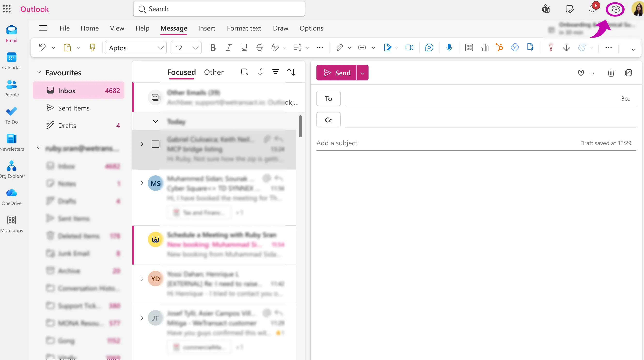Screen dimensions: 644x360
Task: Open the Settings gear
Action: pyautogui.click(x=615, y=9)
